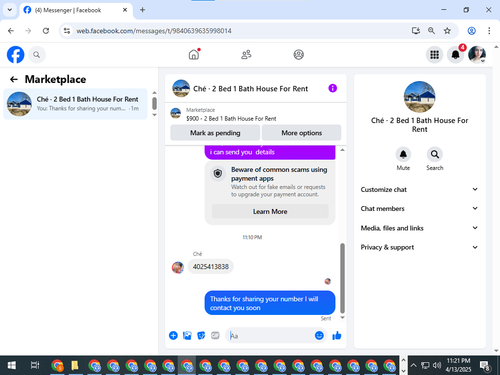
Task: Open Task View on taskbar
Action: pos(35,365)
